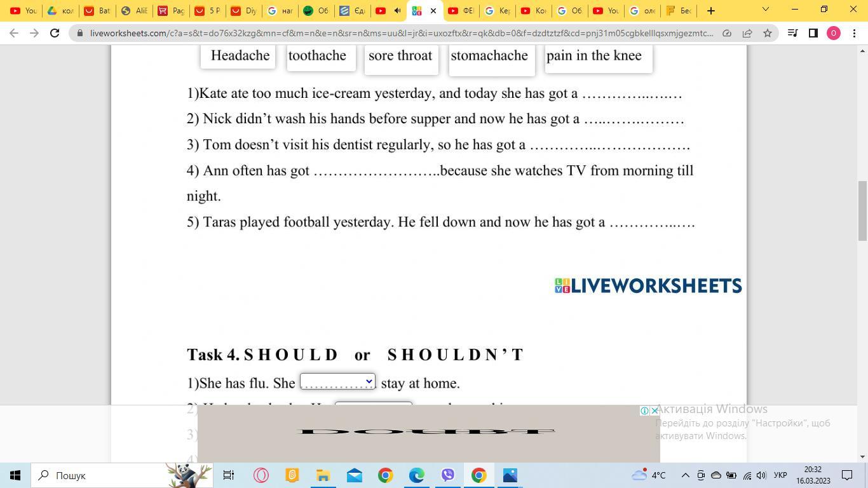Screen dimensions: 868x488
Task: Close the bottom banner advertisement
Action: pos(654,410)
